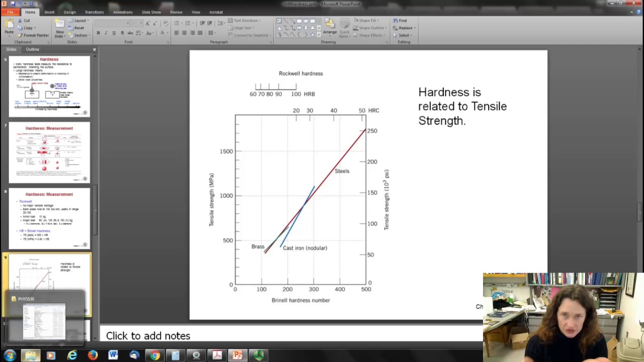Open Adobe Acrobat from taskbar
Screen dimensions: 644x362
tap(217, 355)
